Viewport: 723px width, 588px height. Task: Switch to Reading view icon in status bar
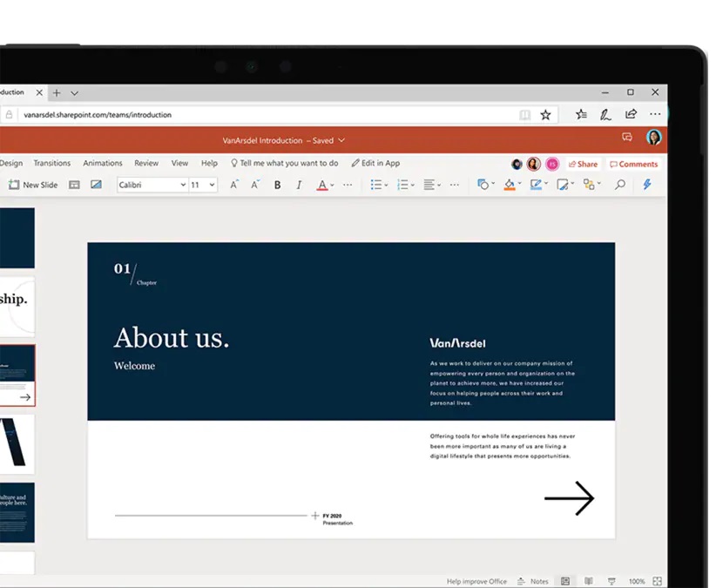click(x=588, y=581)
